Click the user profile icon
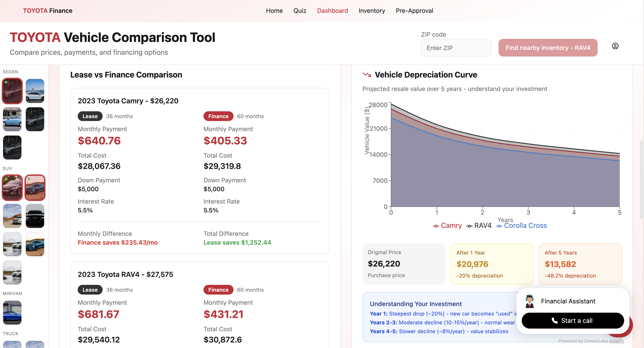The height and width of the screenshot is (348, 644). click(615, 46)
